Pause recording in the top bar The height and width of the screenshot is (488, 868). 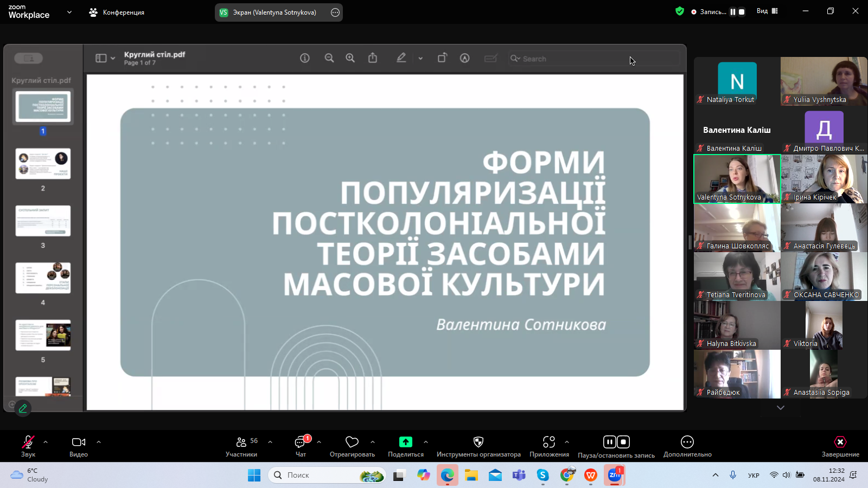732,11
